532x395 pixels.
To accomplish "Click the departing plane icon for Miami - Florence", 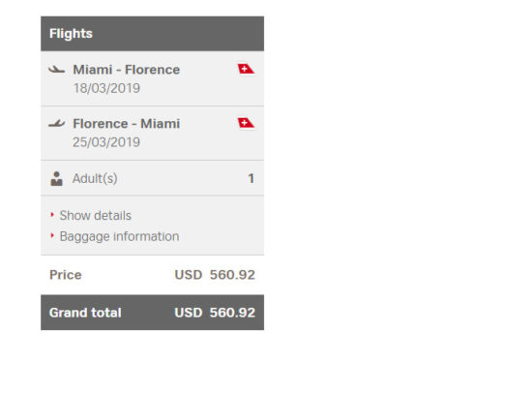I will (56, 70).
